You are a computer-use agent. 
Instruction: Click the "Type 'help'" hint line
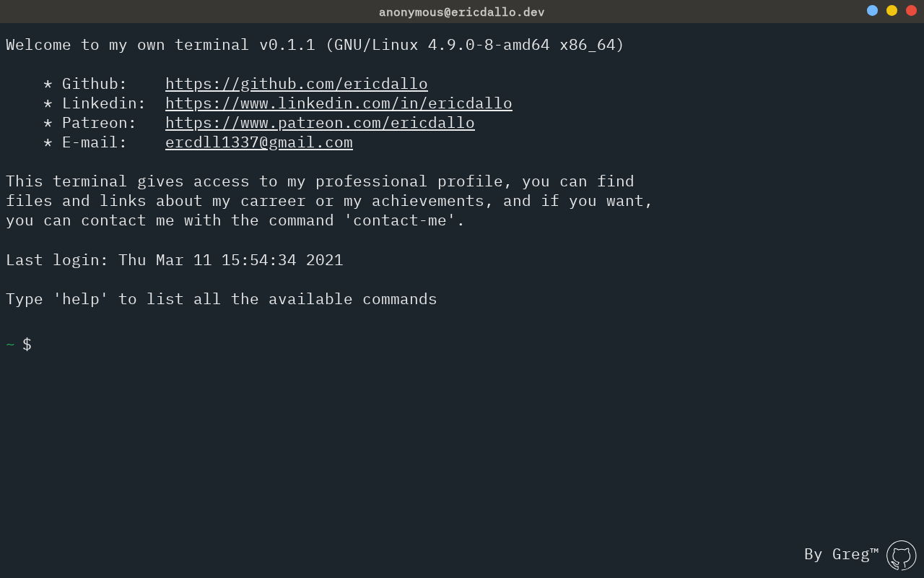coord(221,299)
